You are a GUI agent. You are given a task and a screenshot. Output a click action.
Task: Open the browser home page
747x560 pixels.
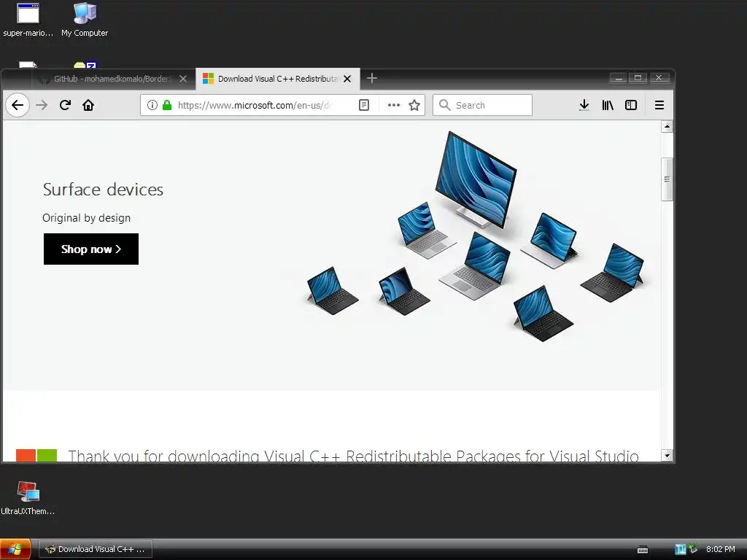click(88, 105)
